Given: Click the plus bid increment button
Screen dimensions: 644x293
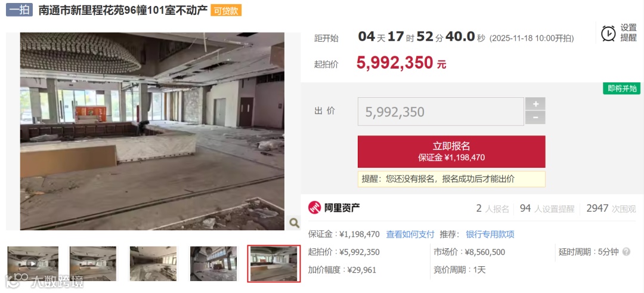Looking at the screenshot, I should coord(535,104).
